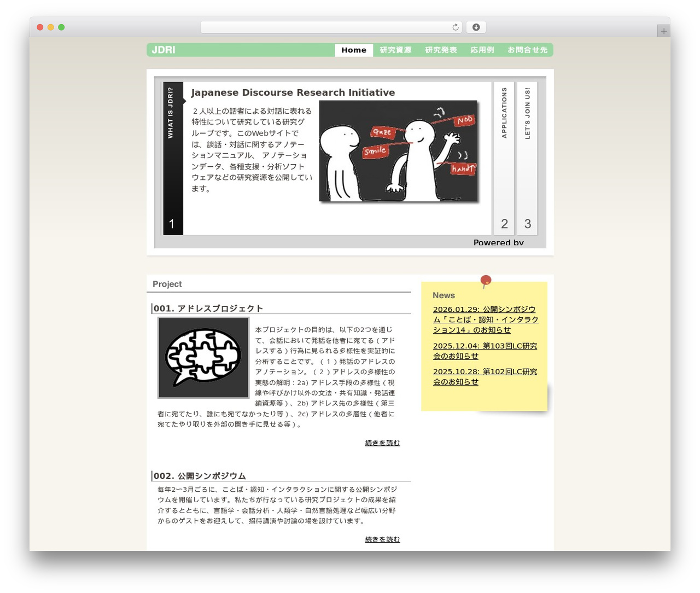700x593 pixels.
Task: Click the 002. 公開シンポジウム heading
Action: pyautogui.click(x=200, y=476)
